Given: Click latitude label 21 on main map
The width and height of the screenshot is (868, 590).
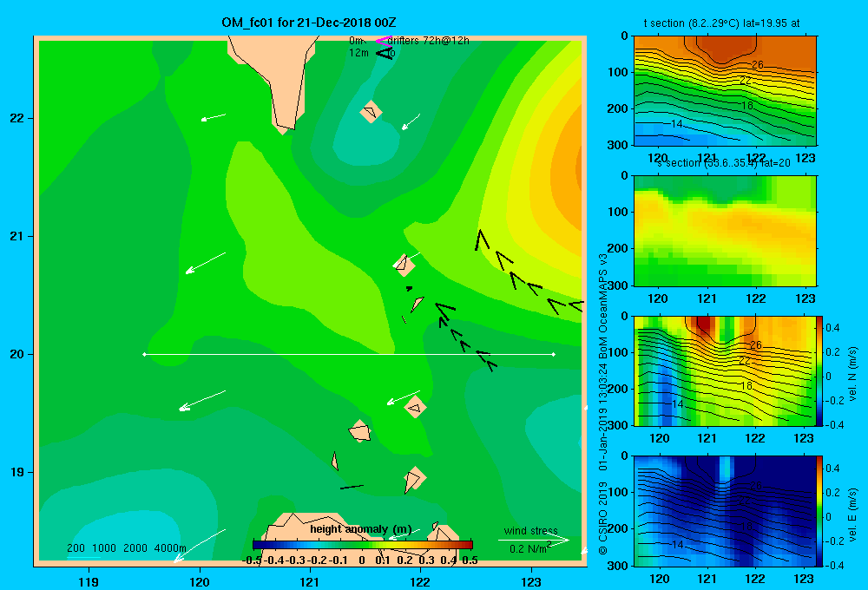Looking at the screenshot, I should (17, 236).
